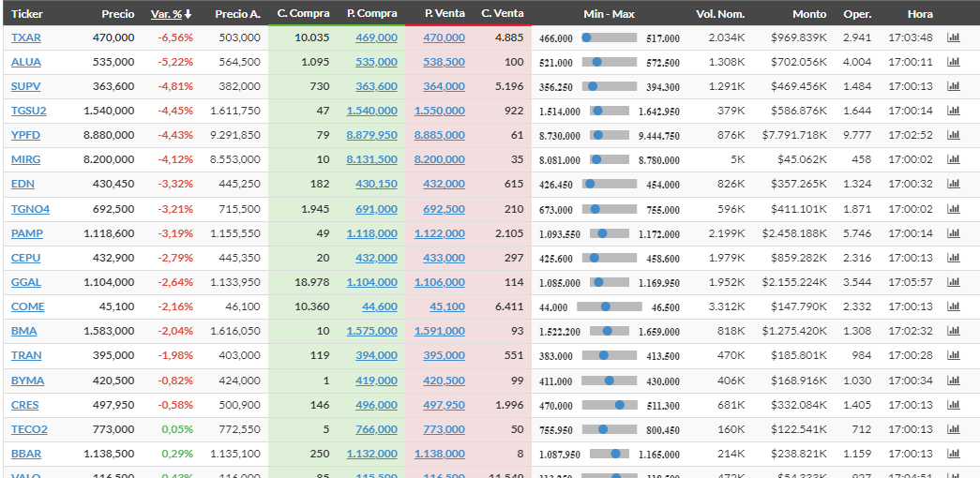Open the chart icon for EDN row
This screenshot has width=980, height=478.
tap(953, 184)
